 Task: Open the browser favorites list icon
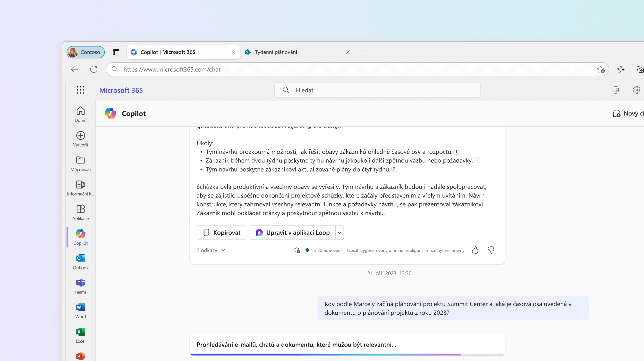(621, 69)
